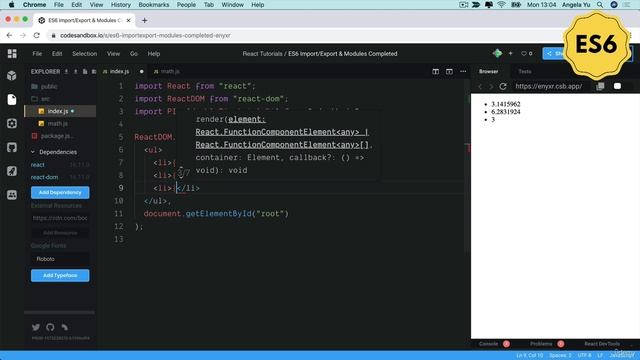Click the blue Share button

[553, 53]
